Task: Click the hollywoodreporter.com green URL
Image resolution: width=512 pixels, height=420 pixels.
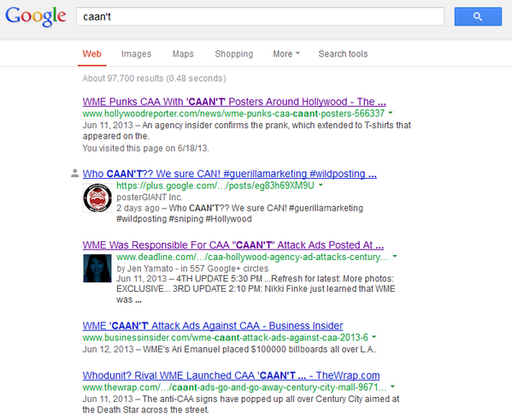Action: point(233,114)
